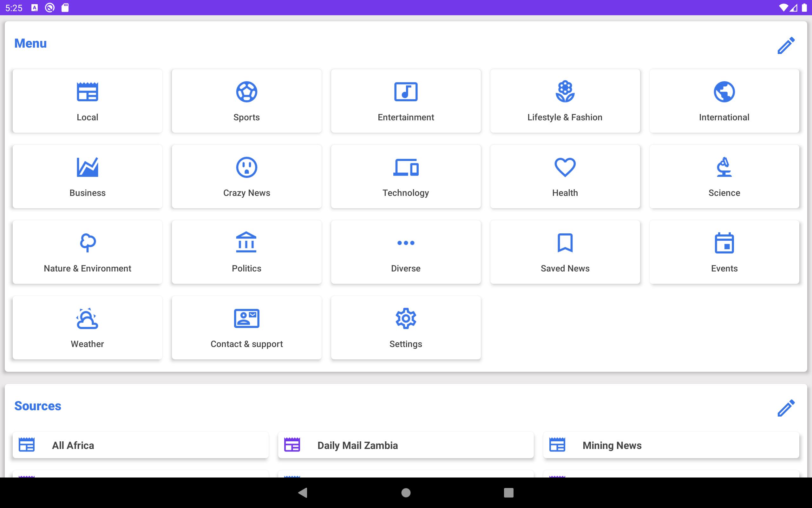Open the Local category label
This screenshot has height=508, width=812.
87,117
